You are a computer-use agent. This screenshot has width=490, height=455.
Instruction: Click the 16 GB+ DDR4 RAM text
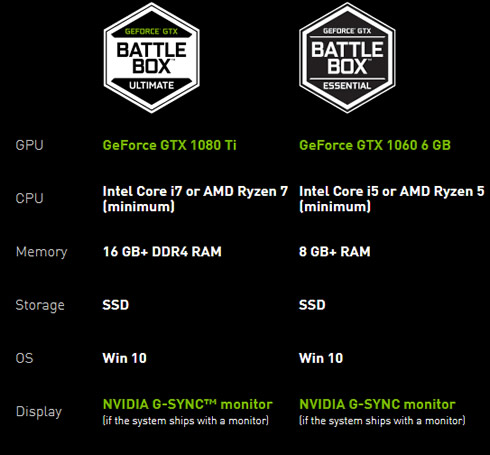point(162,252)
